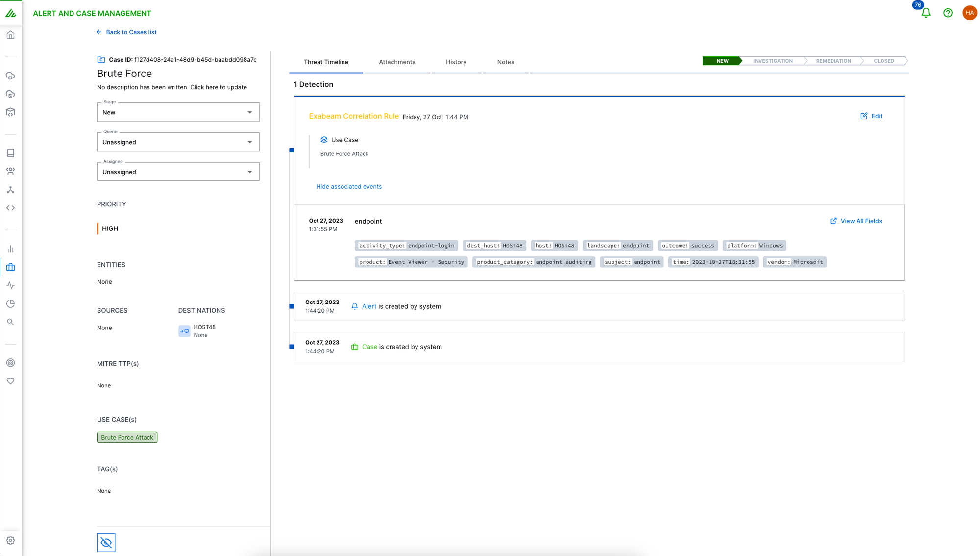Open the Queue dropdown
Screen dimensions: 980x556
coord(178,142)
